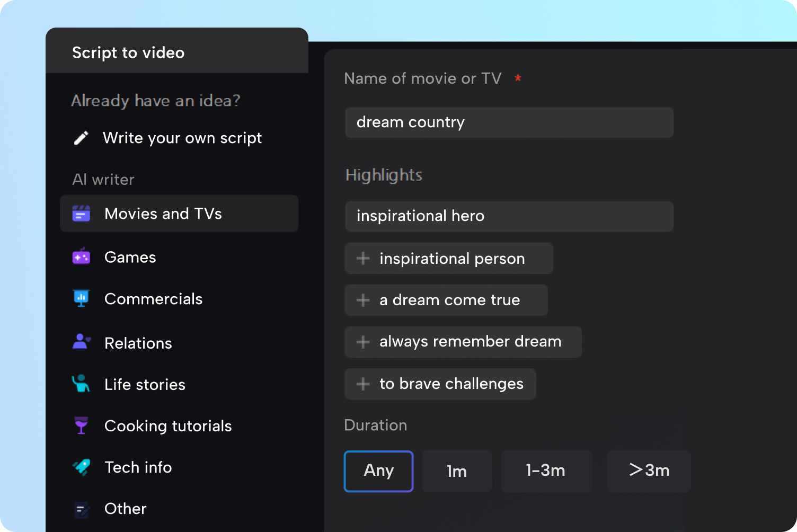The height and width of the screenshot is (532, 797).
Task: Select the Games controller icon
Action: [81, 257]
